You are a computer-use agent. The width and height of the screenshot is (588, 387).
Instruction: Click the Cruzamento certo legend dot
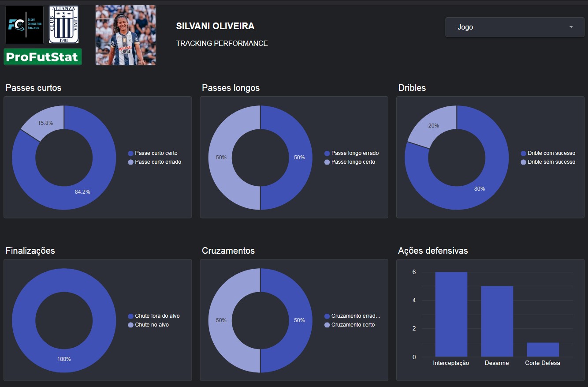point(327,325)
